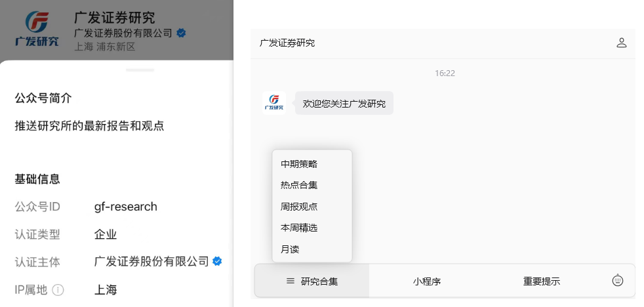The width and height of the screenshot is (644, 307).
Task: Click the 公众号ID label
Action: 37,207
